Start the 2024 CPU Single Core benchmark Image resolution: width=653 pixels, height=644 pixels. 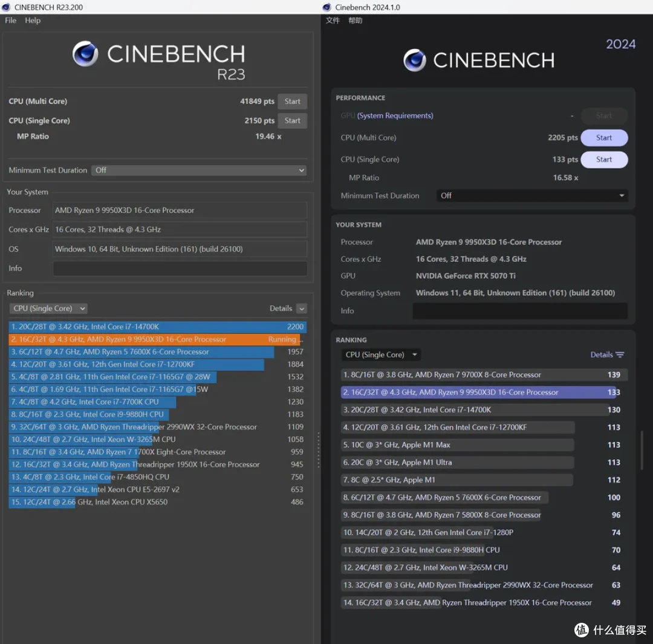pyautogui.click(x=604, y=160)
